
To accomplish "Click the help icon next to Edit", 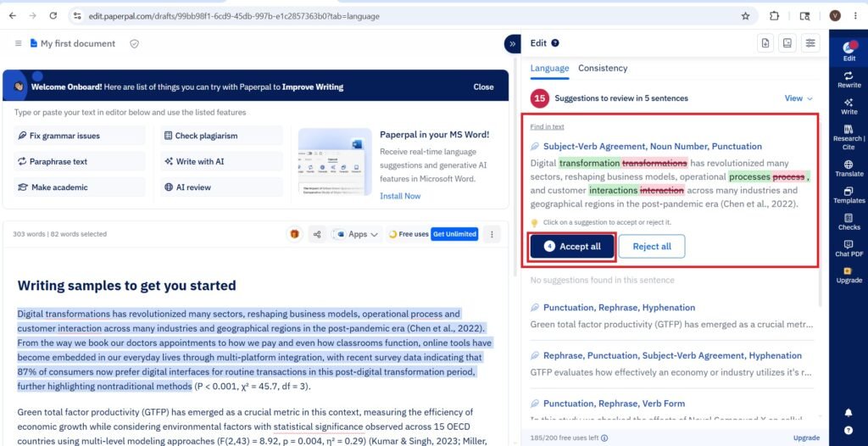I will coord(554,43).
